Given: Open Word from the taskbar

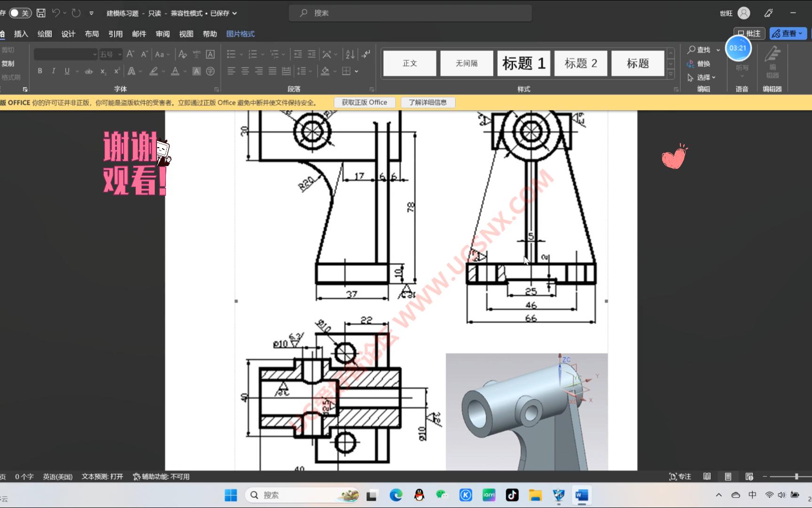Looking at the screenshot, I should coord(581,495).
